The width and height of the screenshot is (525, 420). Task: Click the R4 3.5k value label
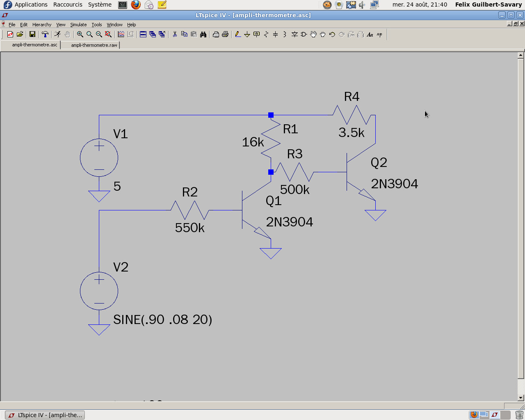352,132
